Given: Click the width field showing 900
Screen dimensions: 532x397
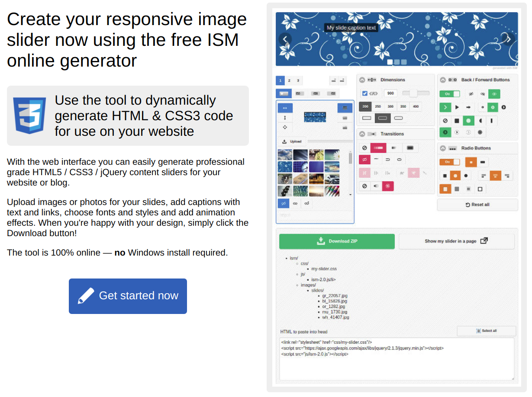Looking at the screenshot, I should (390, 93).
